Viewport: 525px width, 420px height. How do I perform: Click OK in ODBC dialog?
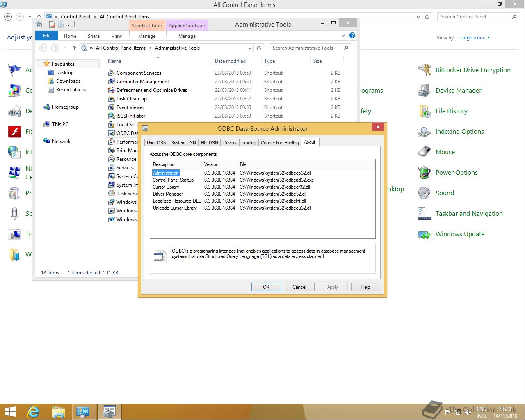coord(266,287)
